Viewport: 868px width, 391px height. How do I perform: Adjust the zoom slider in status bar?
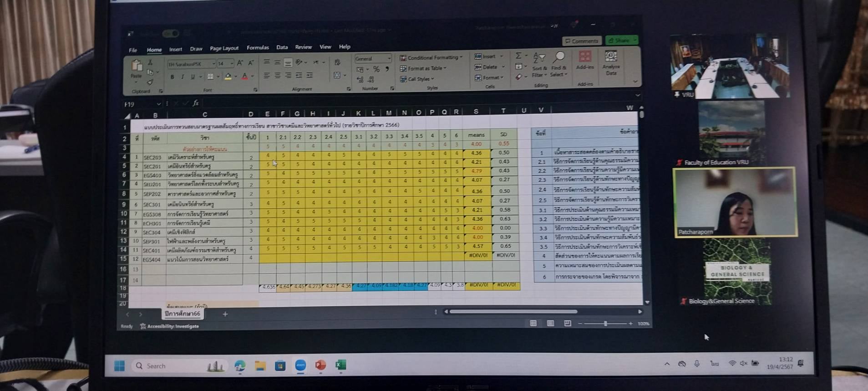605,324
